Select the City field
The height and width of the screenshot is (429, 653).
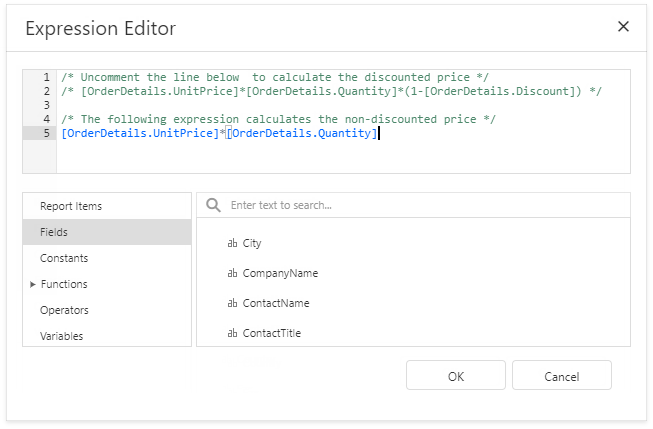click(252, 243)
